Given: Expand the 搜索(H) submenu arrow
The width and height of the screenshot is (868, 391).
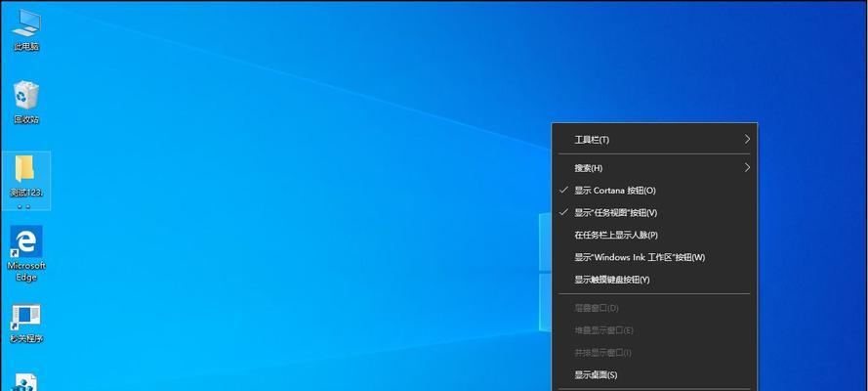Looking at the screenshot, I should [747, 167].
